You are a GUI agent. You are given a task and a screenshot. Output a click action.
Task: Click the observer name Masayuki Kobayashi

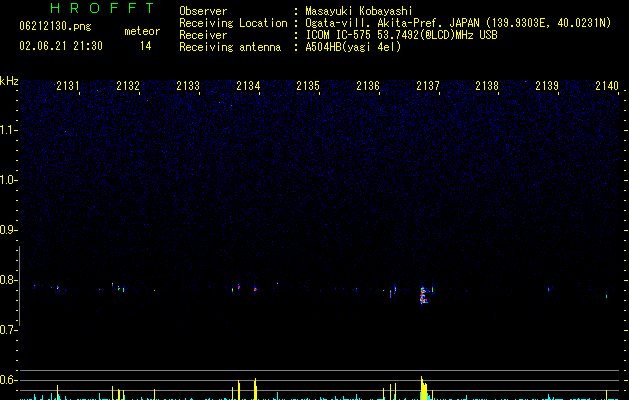tap(359, 11)
